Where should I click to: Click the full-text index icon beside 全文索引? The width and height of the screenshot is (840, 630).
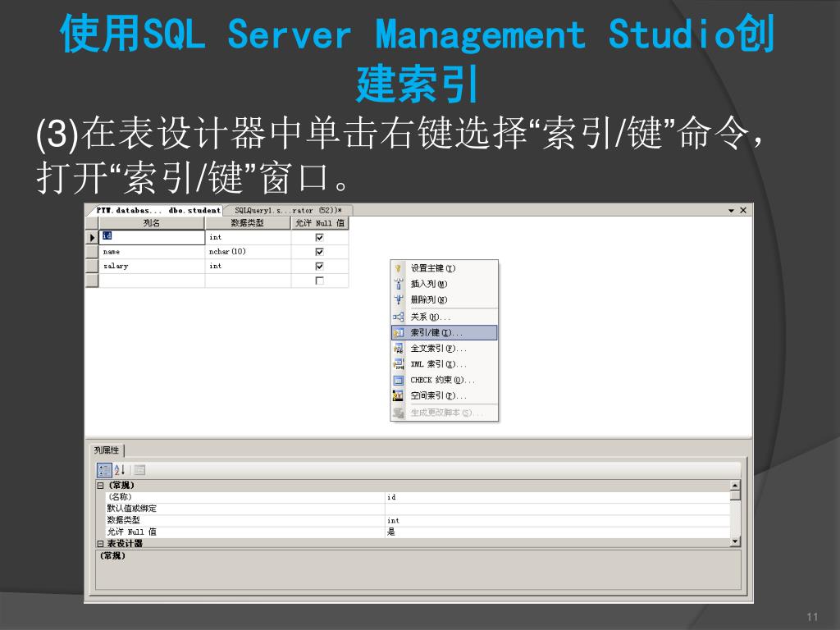(x=398, y=348)
